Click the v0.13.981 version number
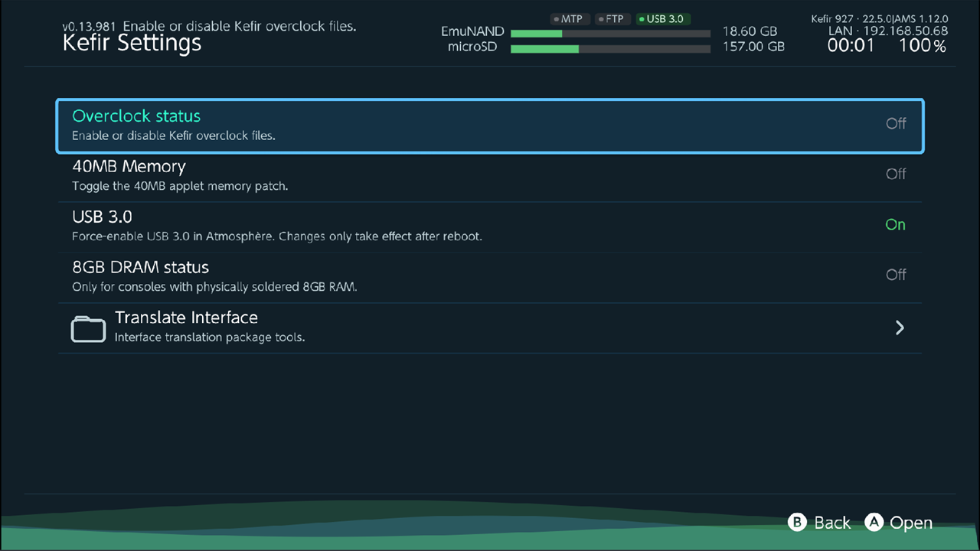Viewport: 980px width, 551px height. tap(89, 26)
